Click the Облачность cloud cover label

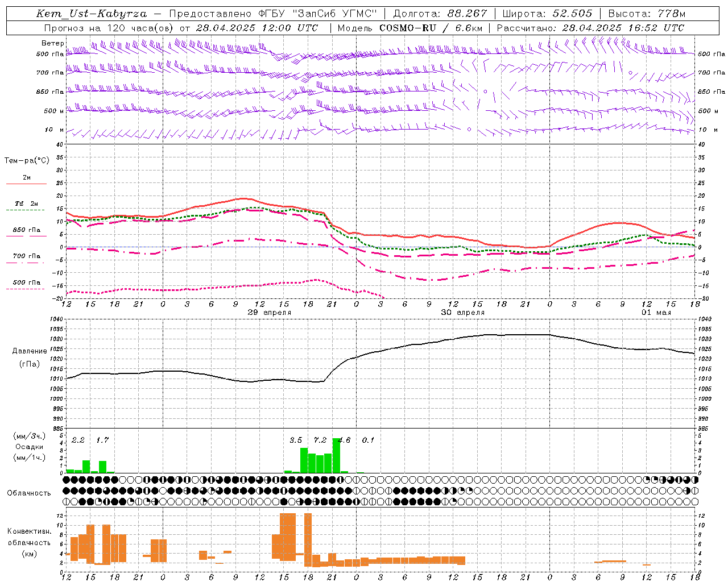29,493
